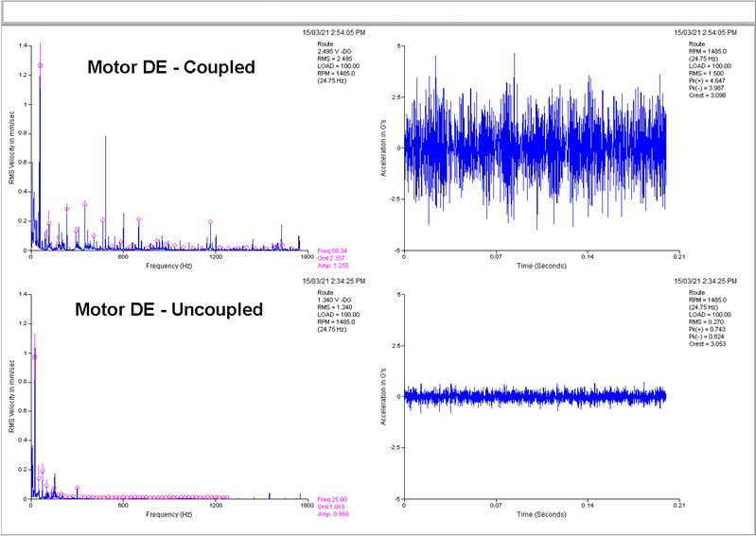Click the Motor DE - Uncoupled plot title

(x=168, y=309)
